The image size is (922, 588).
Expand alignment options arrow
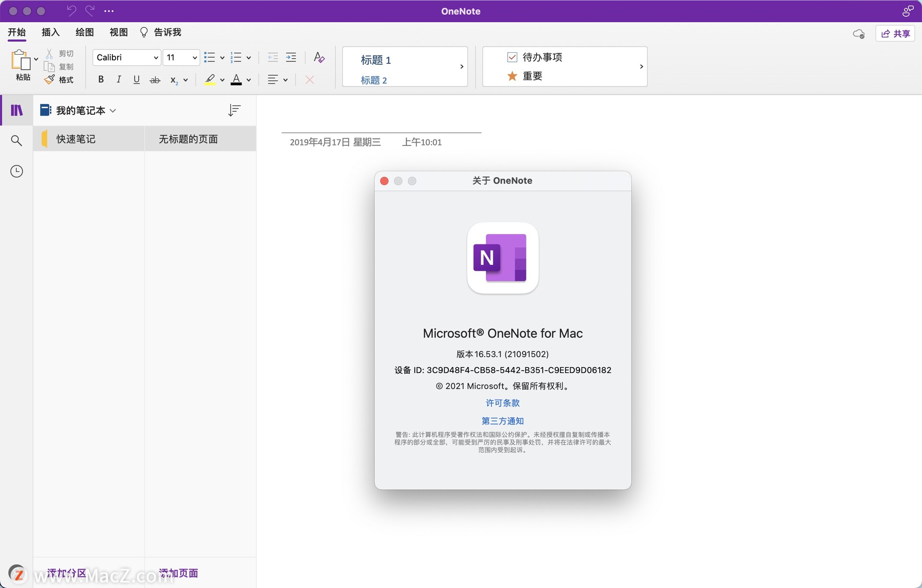pos(285,80)
